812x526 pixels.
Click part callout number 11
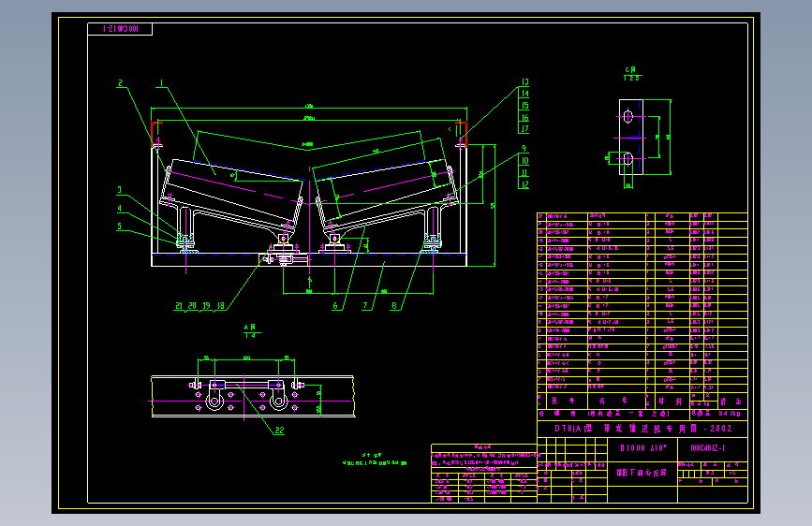524,172
